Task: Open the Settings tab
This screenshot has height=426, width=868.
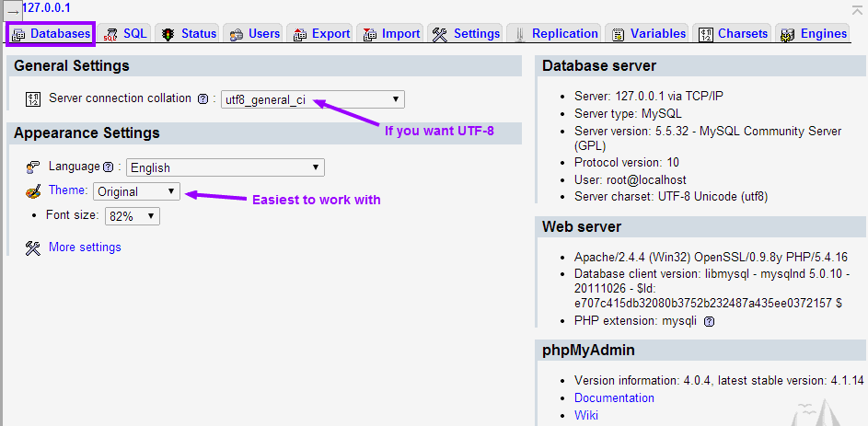Action: 466,34
